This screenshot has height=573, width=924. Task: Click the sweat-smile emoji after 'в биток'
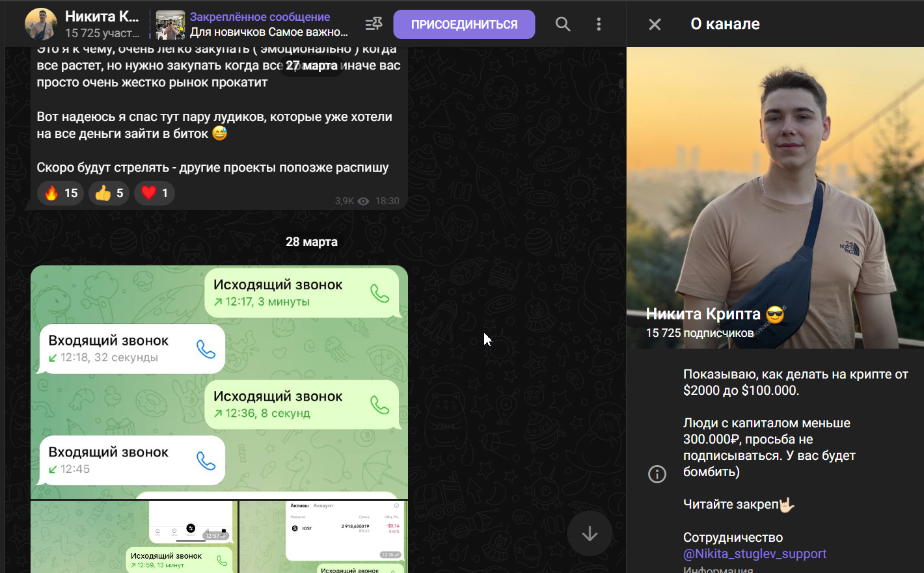[x=220, y=134]
